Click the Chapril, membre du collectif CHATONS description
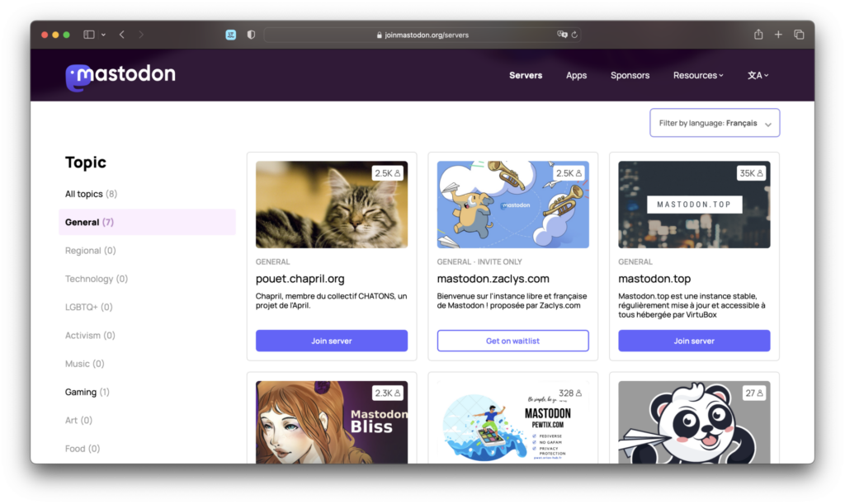Viewport: 845px width, 504px height. coord(331,300)
